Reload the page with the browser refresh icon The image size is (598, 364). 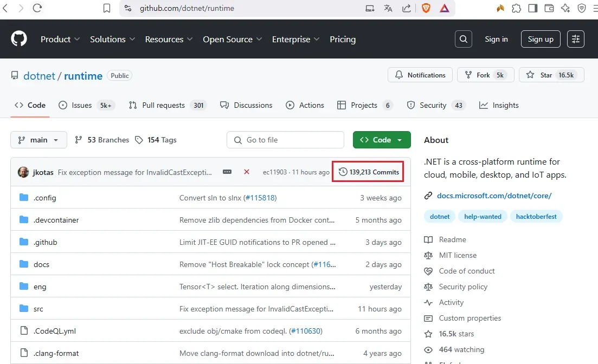[x=37, y=8]
